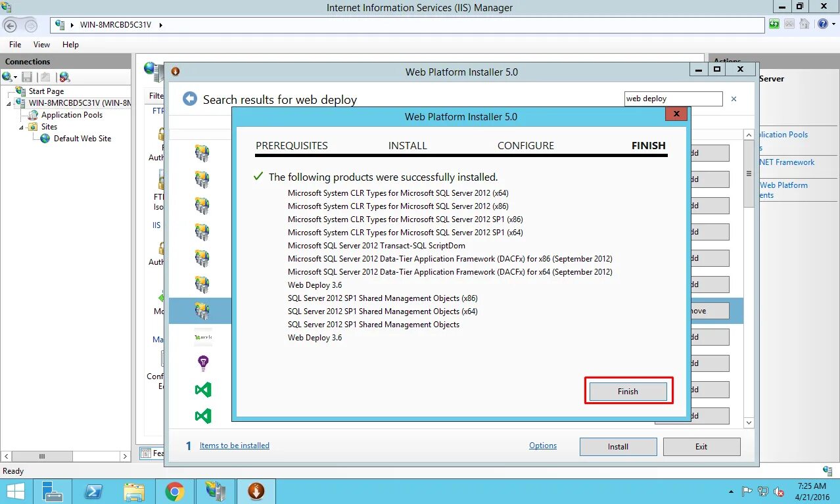The width and height of the screenshot is (840, 504).
Task: Open the Options link
Action: pos(543,446)
